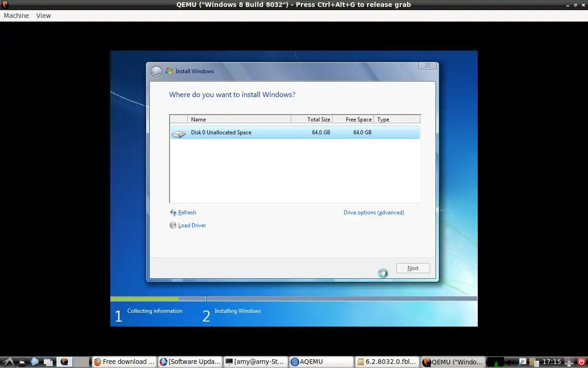Launch the web browser globe in the taskbar
This screenshot has height=368, width=588.
pos(34,362)
